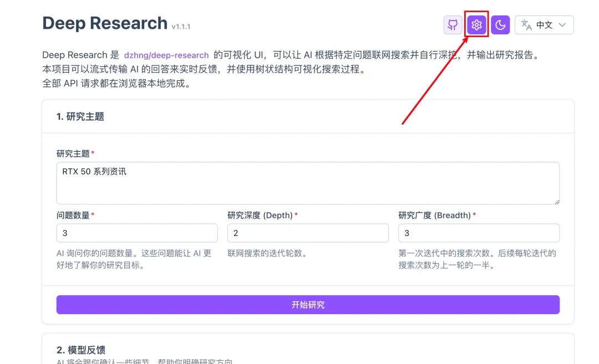Click the textarea resize handle
Viewport: 599px width, 364px height.
(556, 202)
